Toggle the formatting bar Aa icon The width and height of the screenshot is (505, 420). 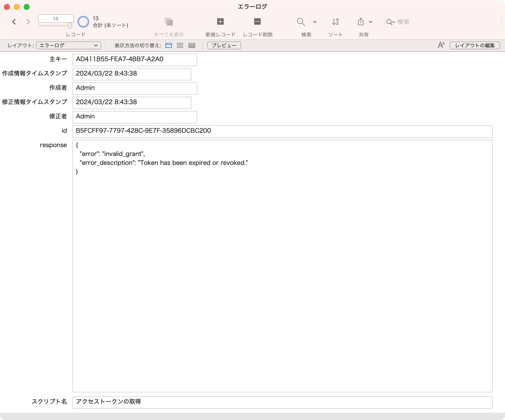(441, 45)
